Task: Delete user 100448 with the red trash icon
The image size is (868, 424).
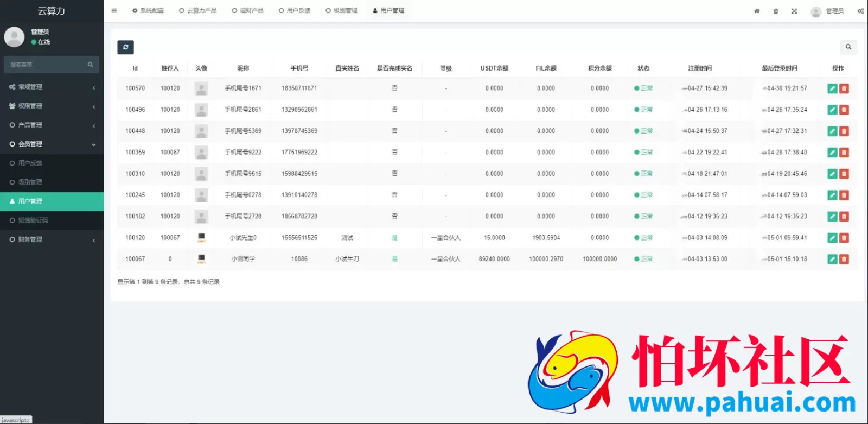Action: coord(844,131)
